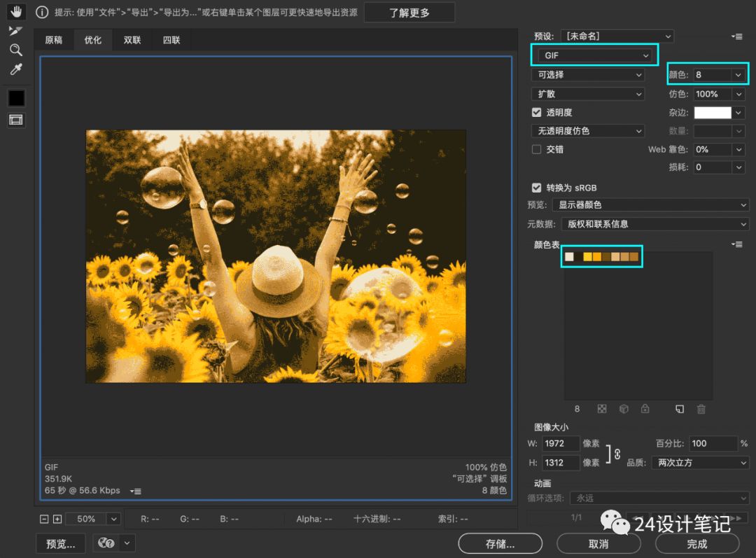756x558 pixels.
Task: Select the Hand tool
Action: [15, 12]
